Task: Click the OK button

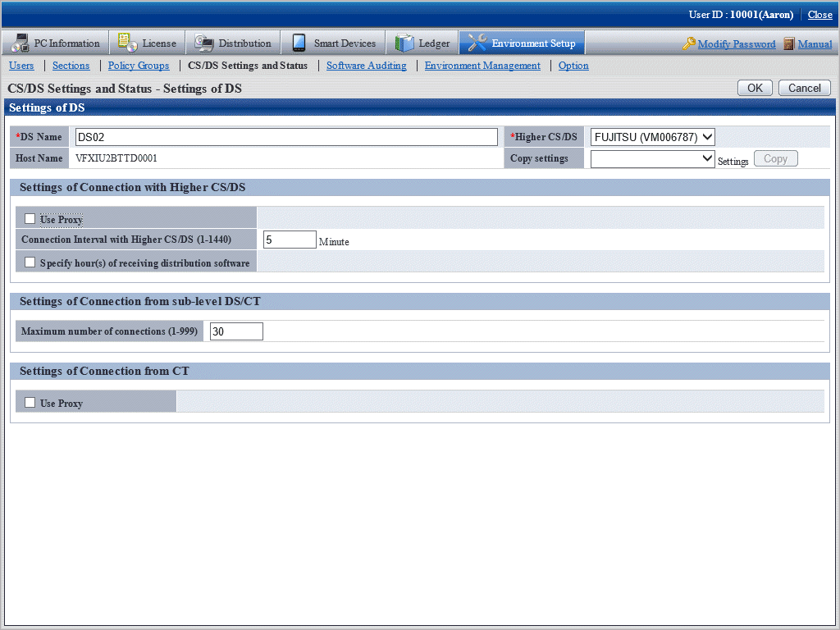Action: pos(755,88)
